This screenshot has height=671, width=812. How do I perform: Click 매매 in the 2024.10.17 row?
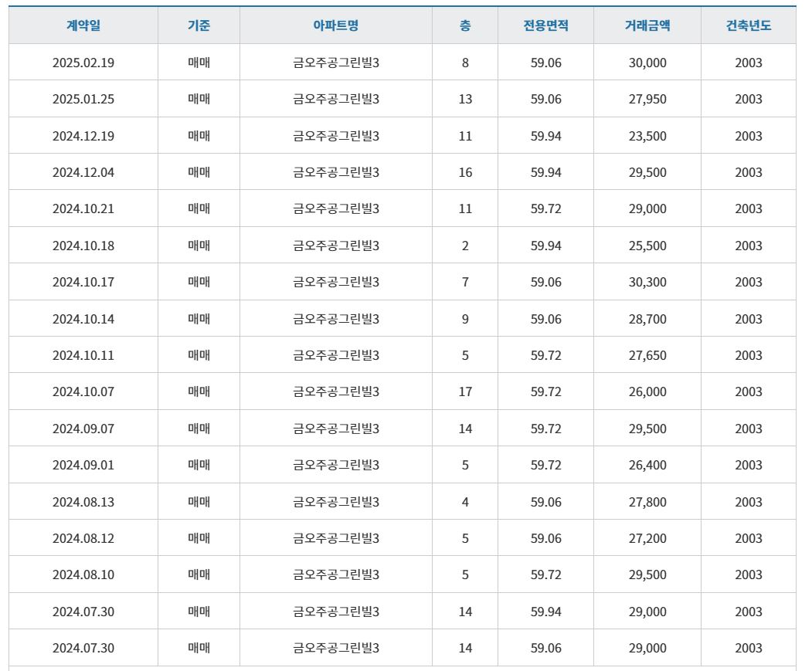point(199,282)
